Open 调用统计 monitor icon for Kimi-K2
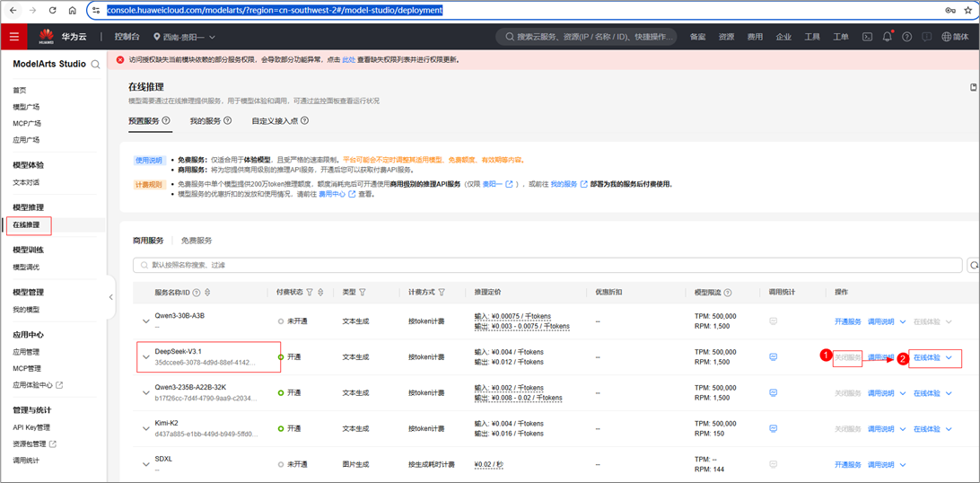 773,428
